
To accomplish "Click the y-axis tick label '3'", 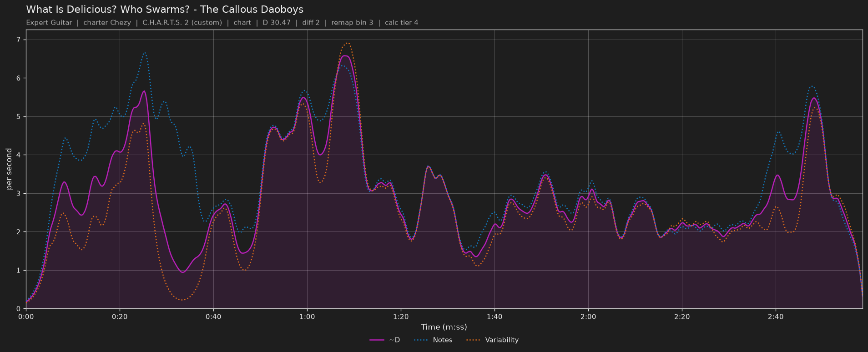I will [x=19, y=194].
